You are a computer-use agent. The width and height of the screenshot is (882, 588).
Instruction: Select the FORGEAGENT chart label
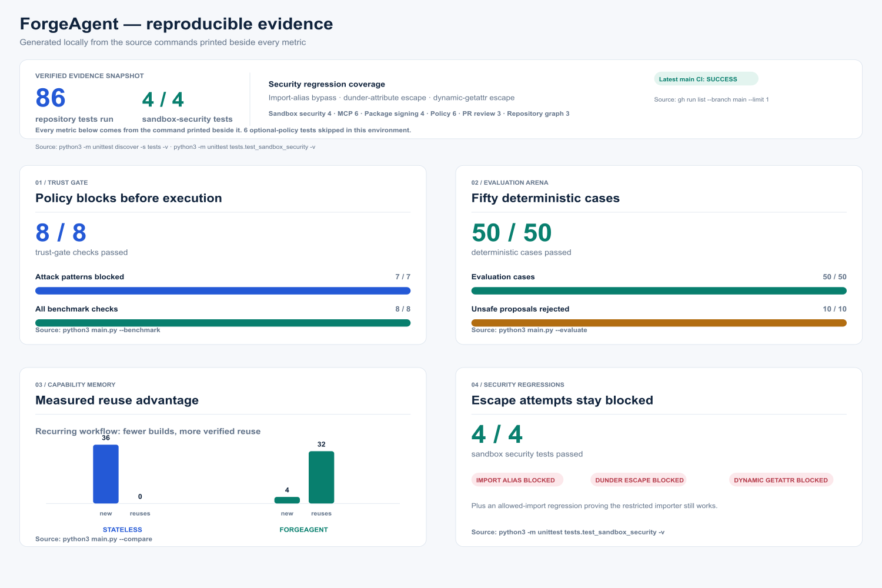(303, 530)
